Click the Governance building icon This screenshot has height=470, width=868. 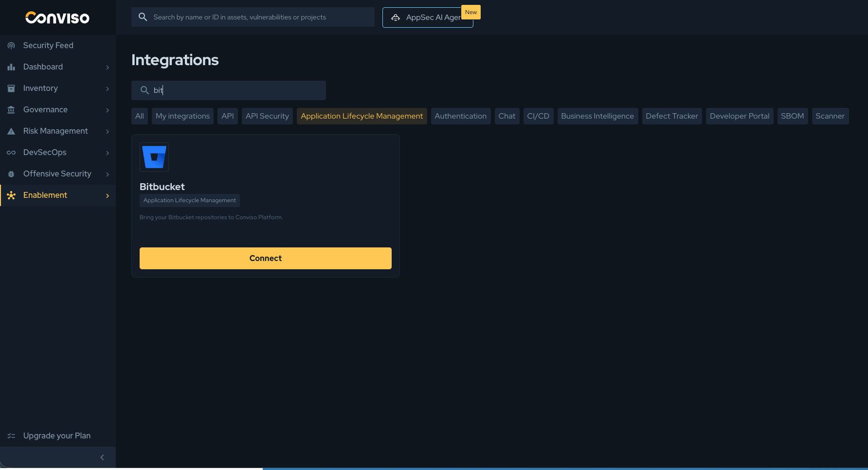(11, 110)
